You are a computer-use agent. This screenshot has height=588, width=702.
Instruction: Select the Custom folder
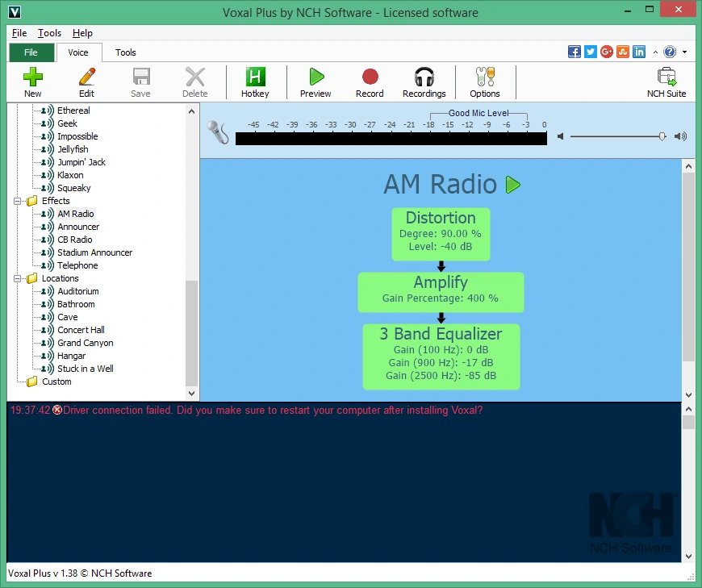click(x=56, y=382)
